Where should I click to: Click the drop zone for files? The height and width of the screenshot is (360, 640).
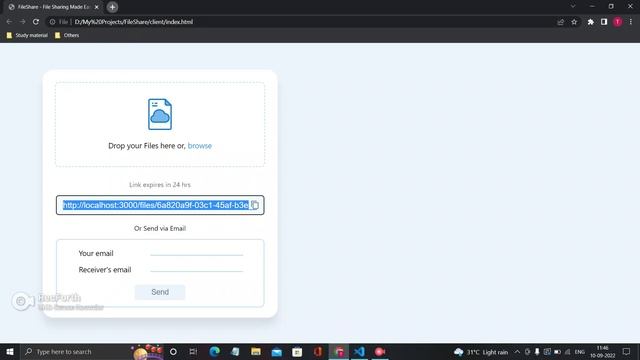coord(160,124)
